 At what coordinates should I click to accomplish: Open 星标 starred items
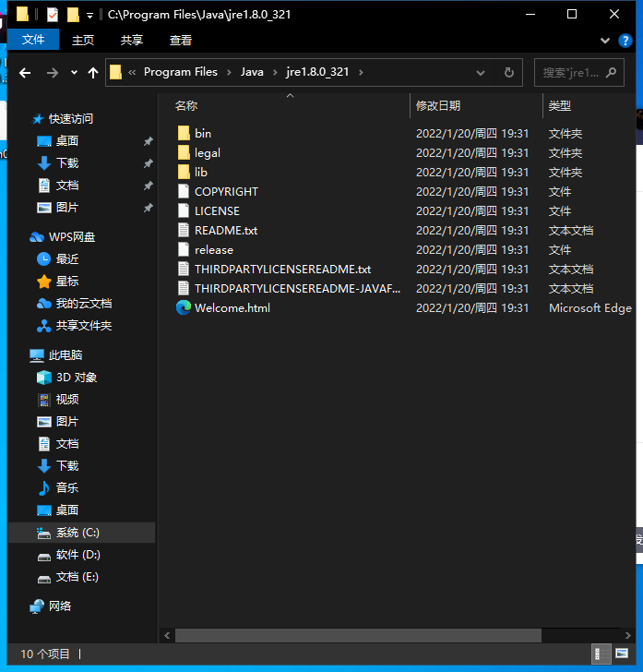click(66, 282)
